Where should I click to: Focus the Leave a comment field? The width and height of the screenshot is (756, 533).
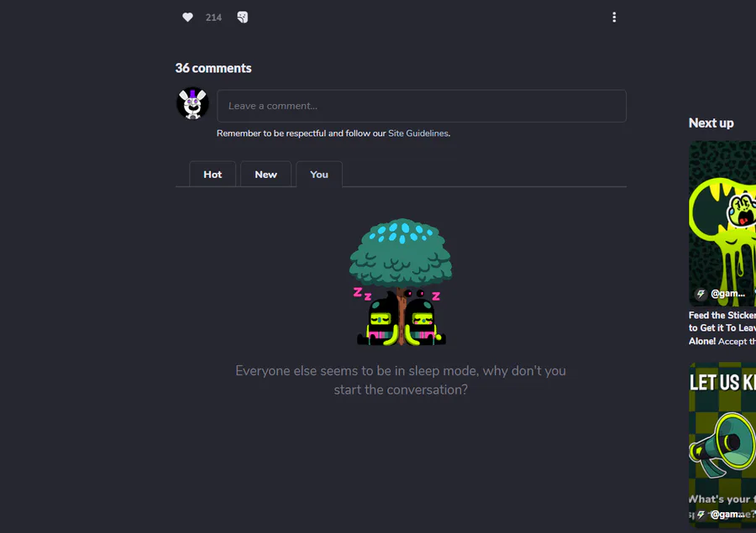422,106
